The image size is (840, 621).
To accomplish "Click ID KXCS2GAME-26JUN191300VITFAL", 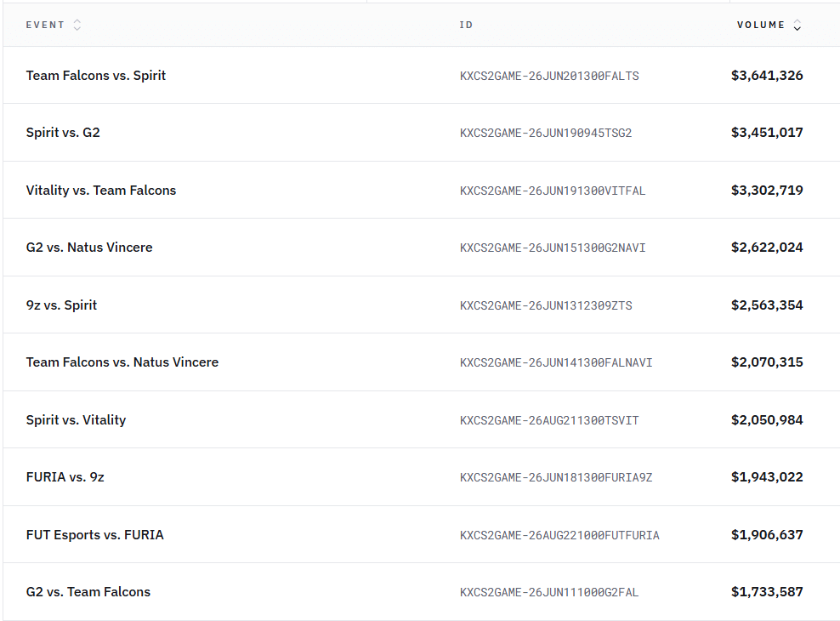I will 553,191.
